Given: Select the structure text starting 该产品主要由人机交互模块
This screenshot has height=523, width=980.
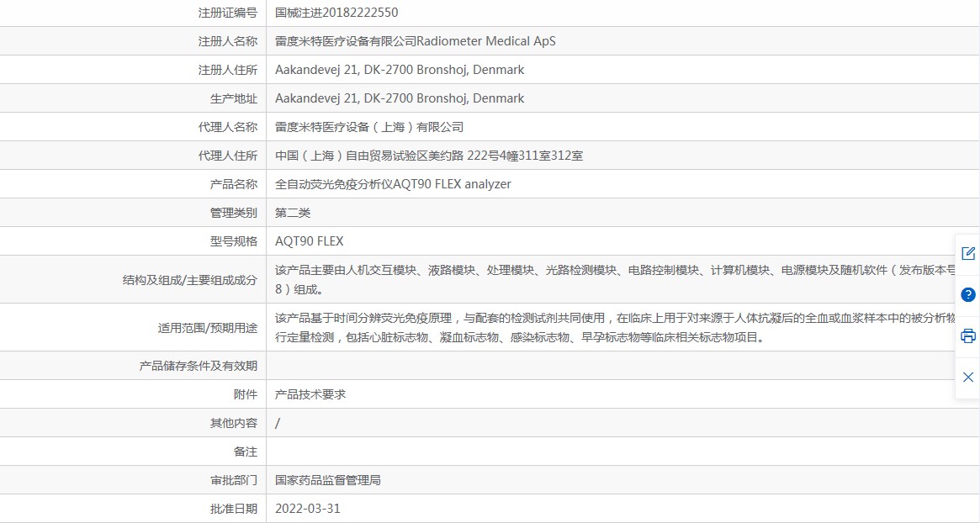Looking at the screenshot, I should click(616, 279).
